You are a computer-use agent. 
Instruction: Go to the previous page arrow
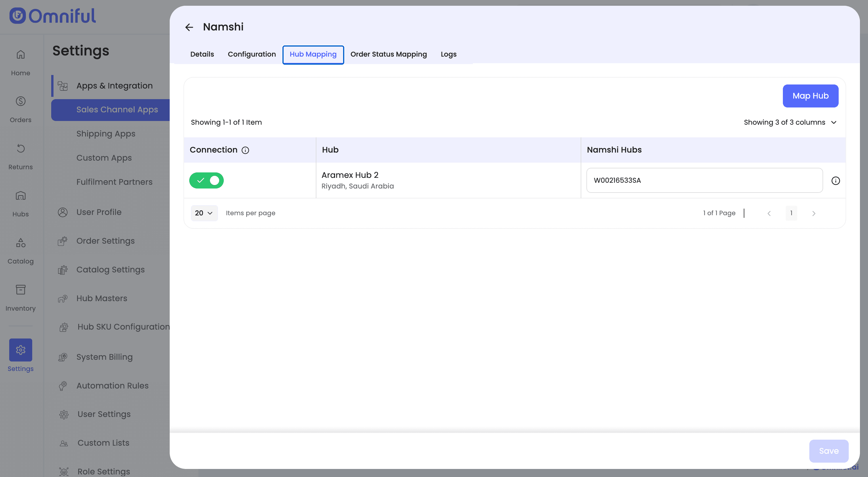tap(769, 213)
